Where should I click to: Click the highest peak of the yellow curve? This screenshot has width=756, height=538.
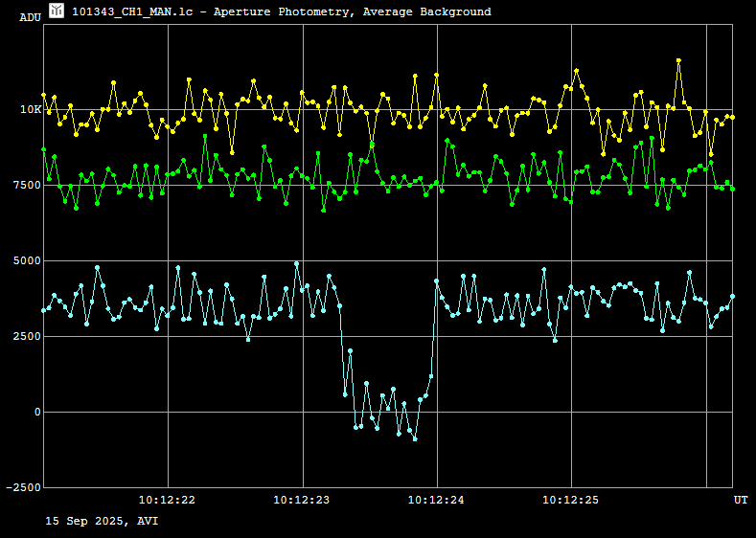pyautogui.click(x=678, y=60)
